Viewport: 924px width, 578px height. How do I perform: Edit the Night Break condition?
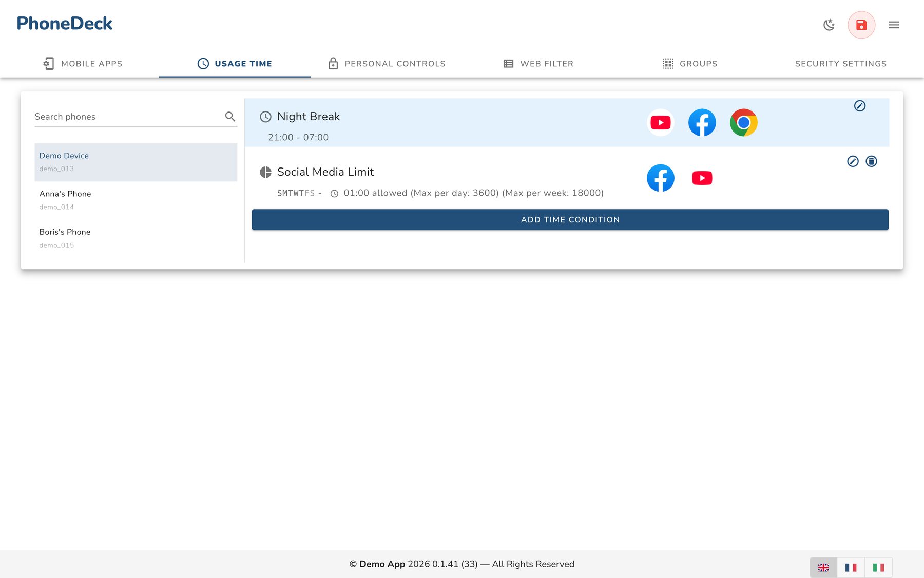click(860, 106)
